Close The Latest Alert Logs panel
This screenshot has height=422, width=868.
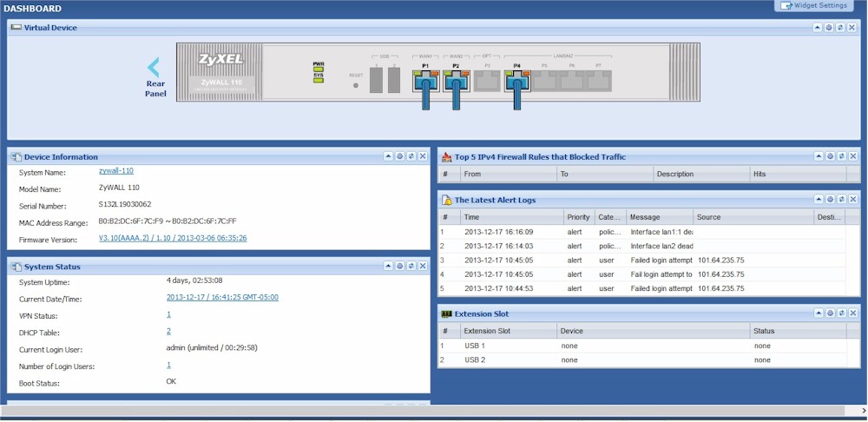(853, 200)
